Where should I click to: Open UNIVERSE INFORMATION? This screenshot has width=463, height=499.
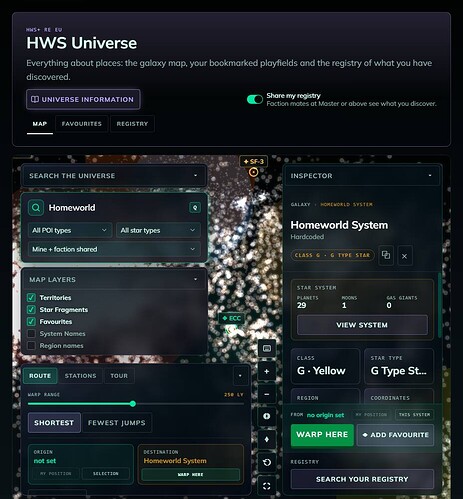tap(83, 99)
